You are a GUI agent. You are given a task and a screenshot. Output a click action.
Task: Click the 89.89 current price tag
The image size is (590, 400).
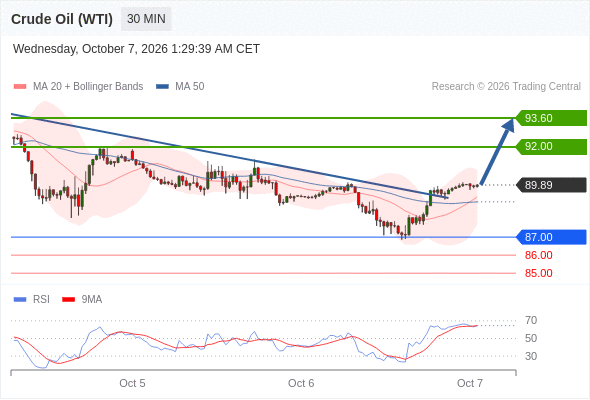(x=551, y=185)
